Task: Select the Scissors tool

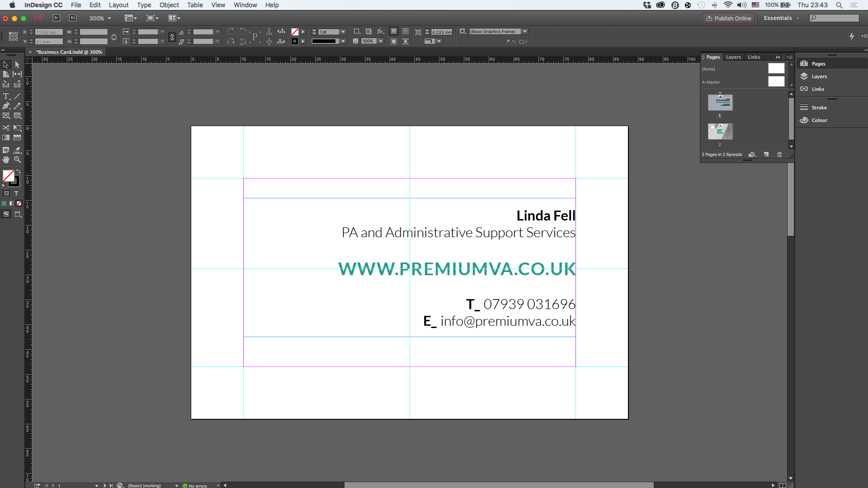Action: [6, 128]
